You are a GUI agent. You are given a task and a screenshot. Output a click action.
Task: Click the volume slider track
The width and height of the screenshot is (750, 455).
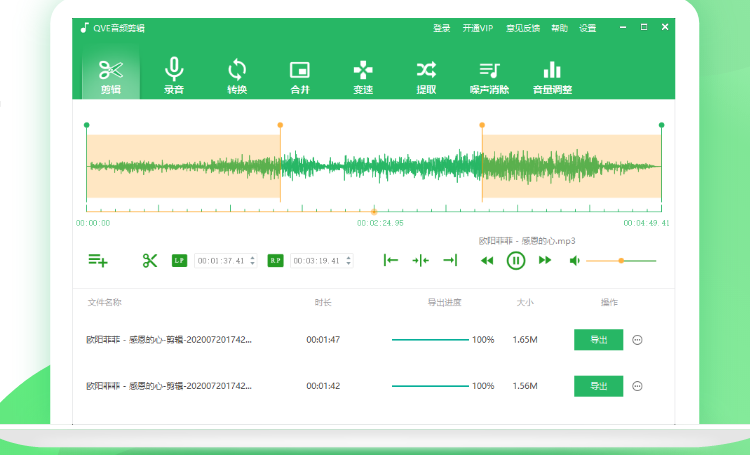640,261
